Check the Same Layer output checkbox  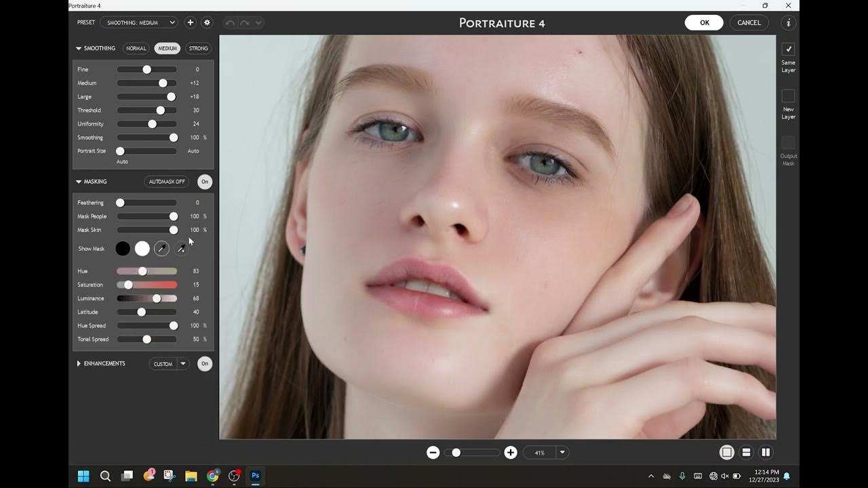point(788,49)
